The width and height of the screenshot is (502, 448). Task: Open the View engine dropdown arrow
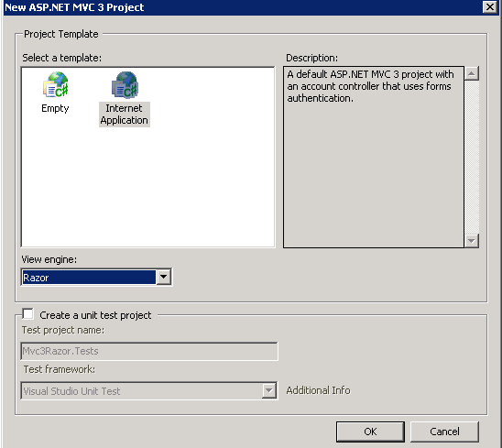click(x=164, y=277)
